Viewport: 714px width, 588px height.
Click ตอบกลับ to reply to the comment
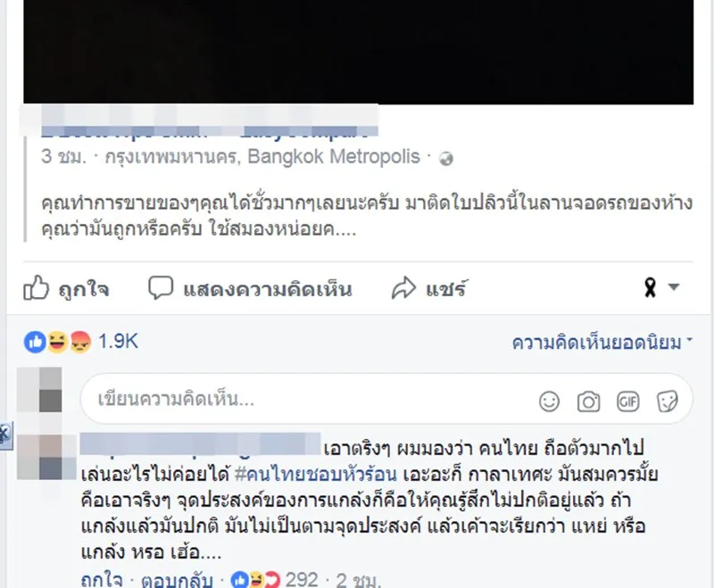click(x=177, y=580)
